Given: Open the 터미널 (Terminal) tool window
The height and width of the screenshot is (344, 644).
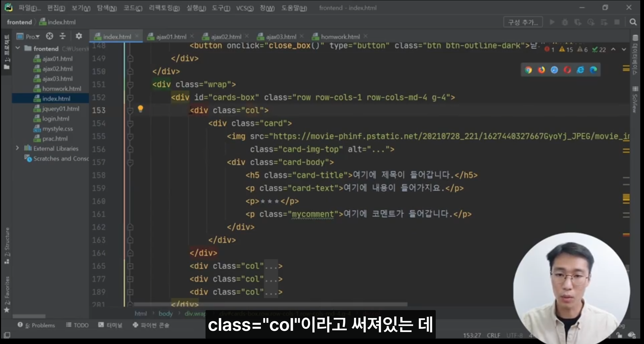Looking at the screenshot, I should [x=110, y=325].
